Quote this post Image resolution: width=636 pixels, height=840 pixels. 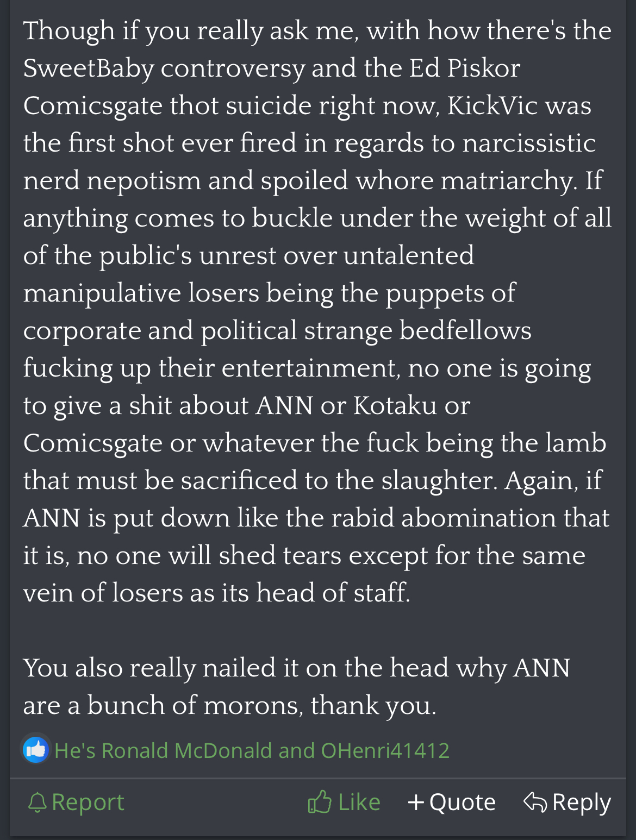click(x=452, y=803)
